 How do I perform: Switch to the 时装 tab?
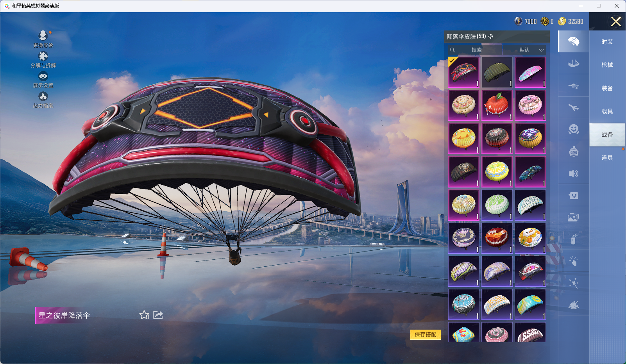[607, 42]
